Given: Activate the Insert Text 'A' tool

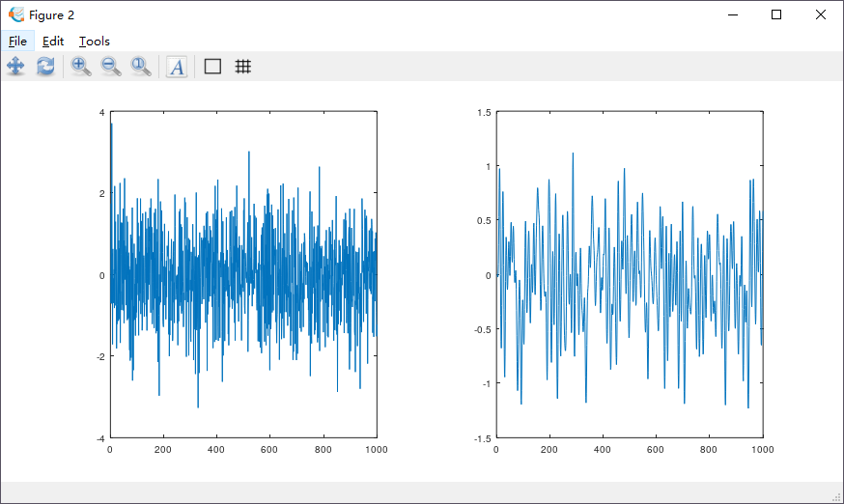Looking at the screenshot, I should (x=177, y=67).
